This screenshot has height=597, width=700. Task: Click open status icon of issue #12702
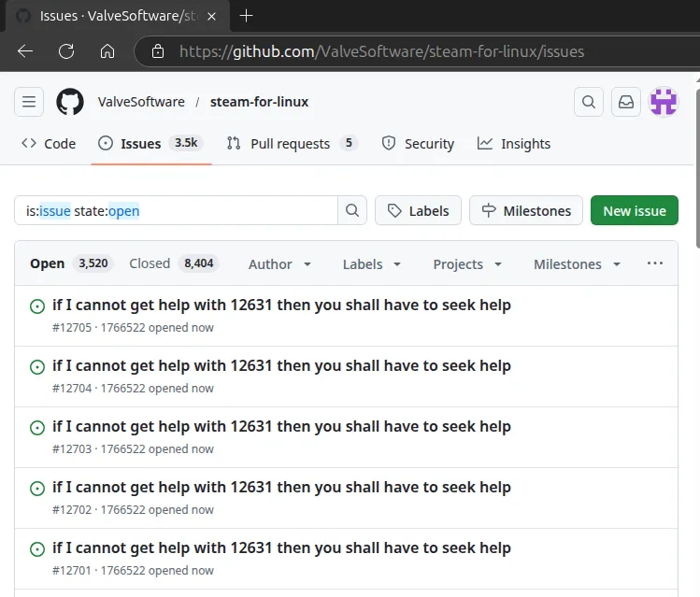click(37, 489)
